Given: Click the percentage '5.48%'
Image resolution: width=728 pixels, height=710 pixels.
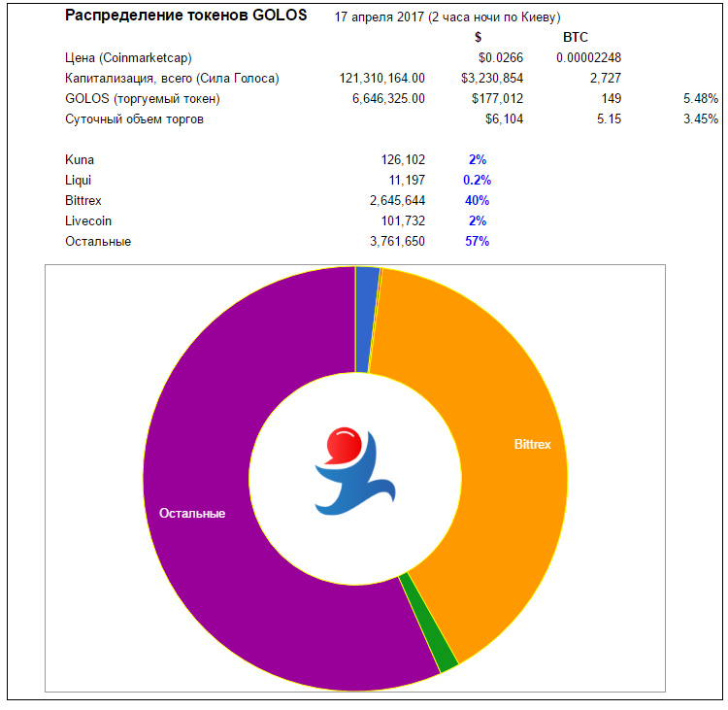Looking at the screenshot, I should pos(701,98).
